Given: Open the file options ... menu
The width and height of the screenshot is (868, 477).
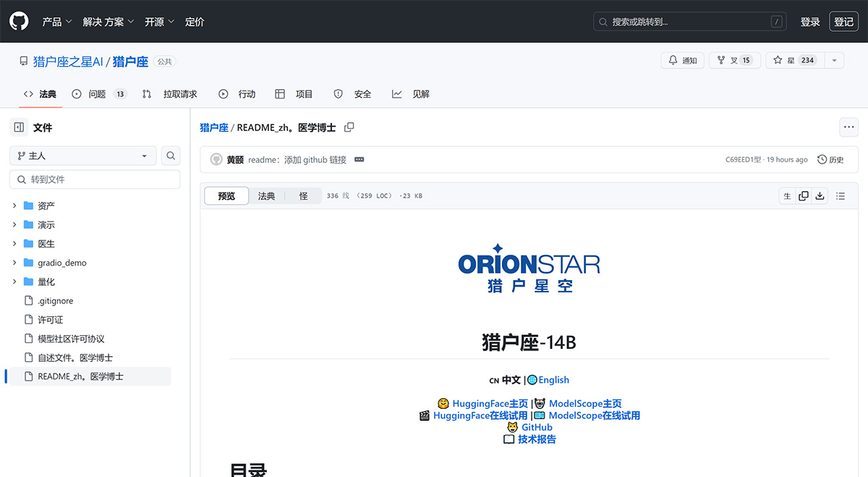Looking at the screenshot, I should [848, 127].
